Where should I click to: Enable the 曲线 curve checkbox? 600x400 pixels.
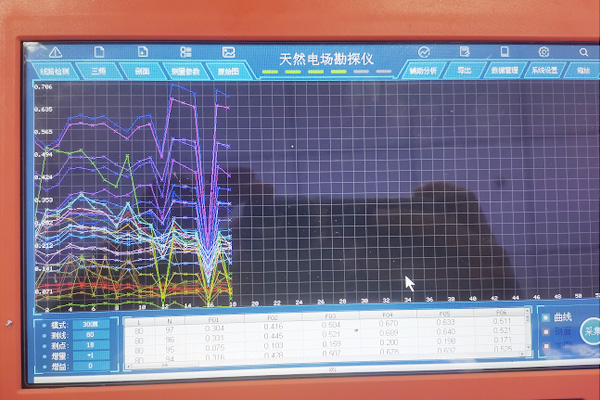coord(545,319)
